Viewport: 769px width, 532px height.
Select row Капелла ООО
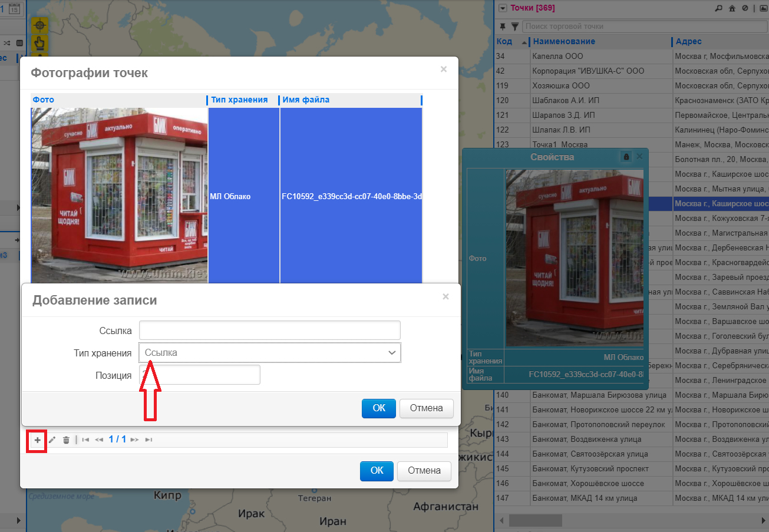(x=632, y=56)
